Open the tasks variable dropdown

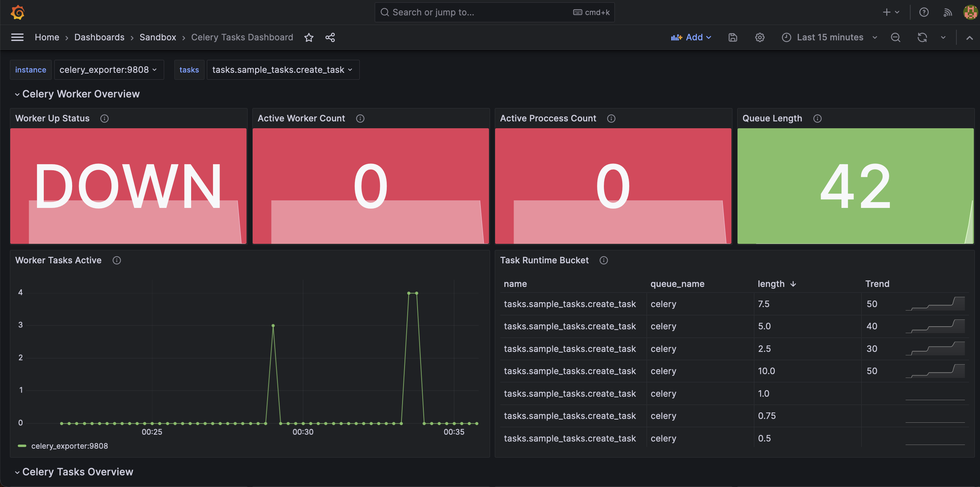282,70
